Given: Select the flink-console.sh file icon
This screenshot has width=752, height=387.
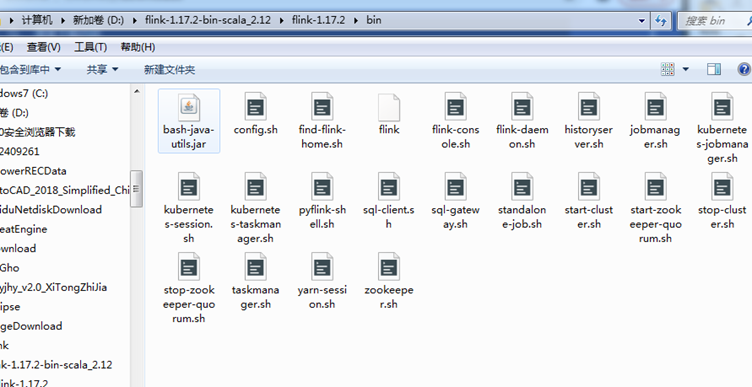Looking at the screenshot, I should (456, 106).
